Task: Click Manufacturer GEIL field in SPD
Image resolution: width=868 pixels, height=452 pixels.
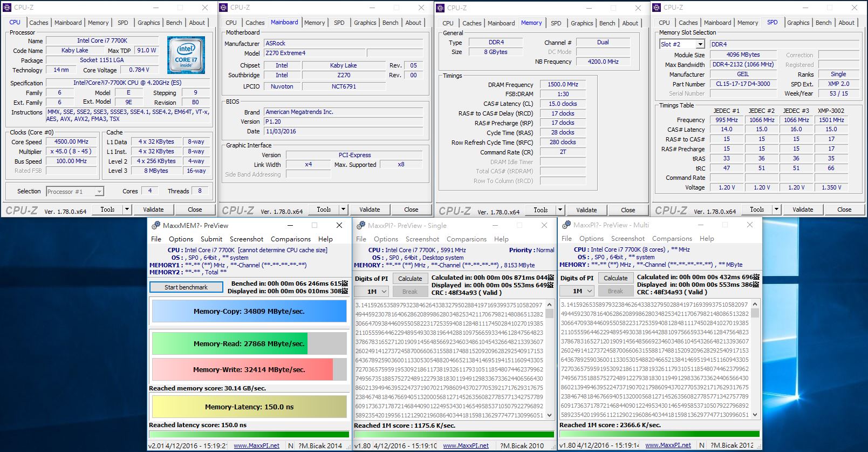Action: tap(743, 74)
